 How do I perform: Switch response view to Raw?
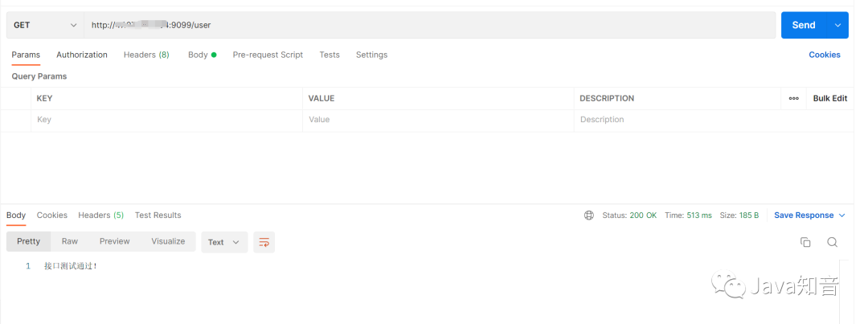click(x=70, y=241)
